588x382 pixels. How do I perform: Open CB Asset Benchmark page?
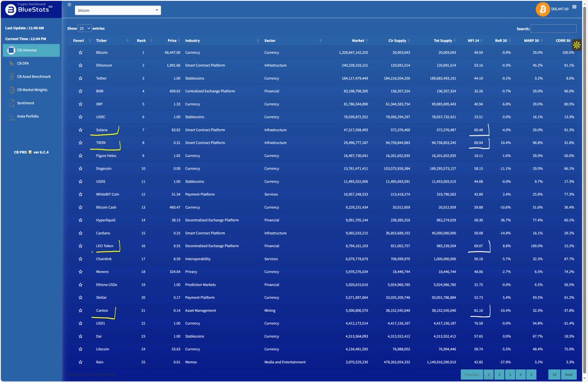pyautogui.click(x=33, y=76)
